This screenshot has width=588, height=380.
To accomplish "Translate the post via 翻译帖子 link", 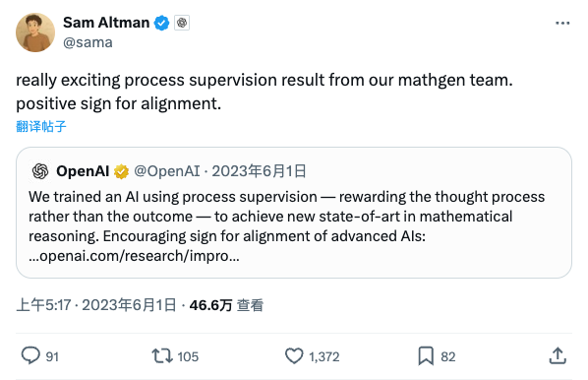I will (x=41, y=126).
